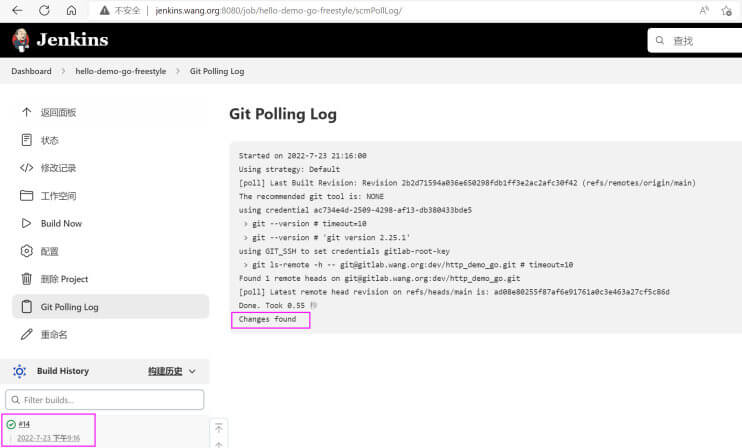Click the 'Latest remote head revision' line
742x448 pixels.
tap(454, 292)
